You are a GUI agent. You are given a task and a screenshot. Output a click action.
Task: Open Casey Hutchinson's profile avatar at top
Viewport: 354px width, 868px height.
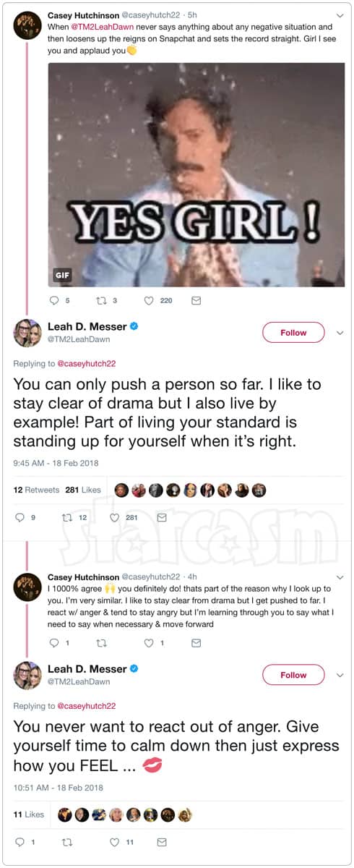(27, 25)
